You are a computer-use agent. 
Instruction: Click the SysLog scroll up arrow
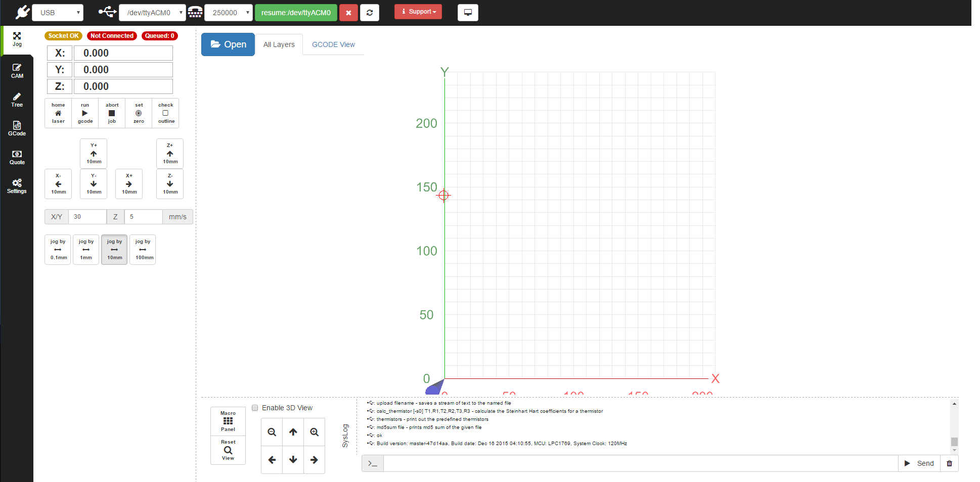pyautogui.click(x=954, y=404)
